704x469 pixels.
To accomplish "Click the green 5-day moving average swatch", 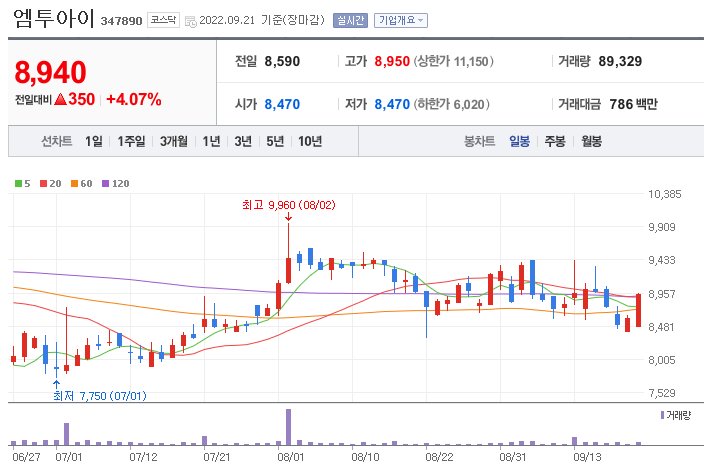I will pos(18,184).
